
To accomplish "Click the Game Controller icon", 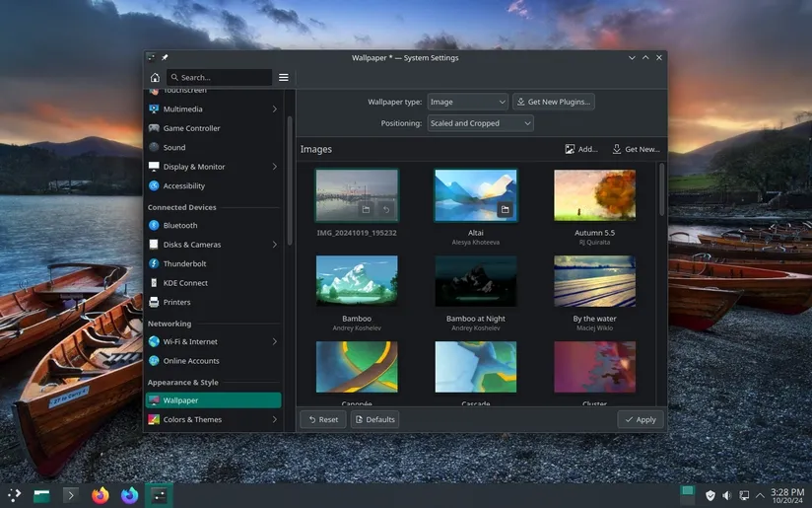I will 154,128.
